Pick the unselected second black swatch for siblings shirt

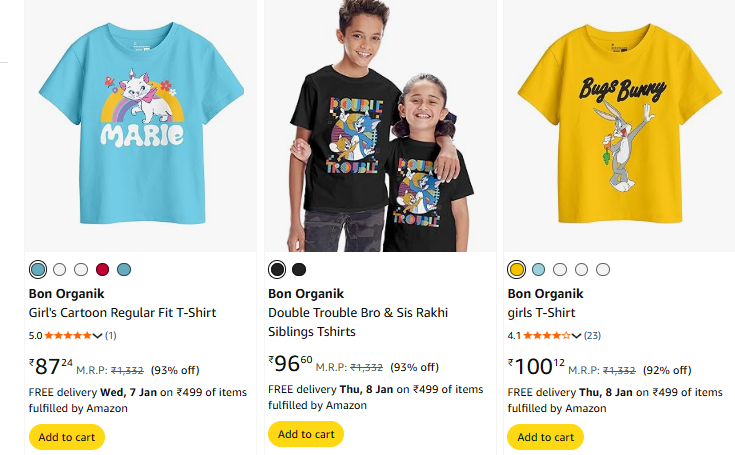click(299, 269)
